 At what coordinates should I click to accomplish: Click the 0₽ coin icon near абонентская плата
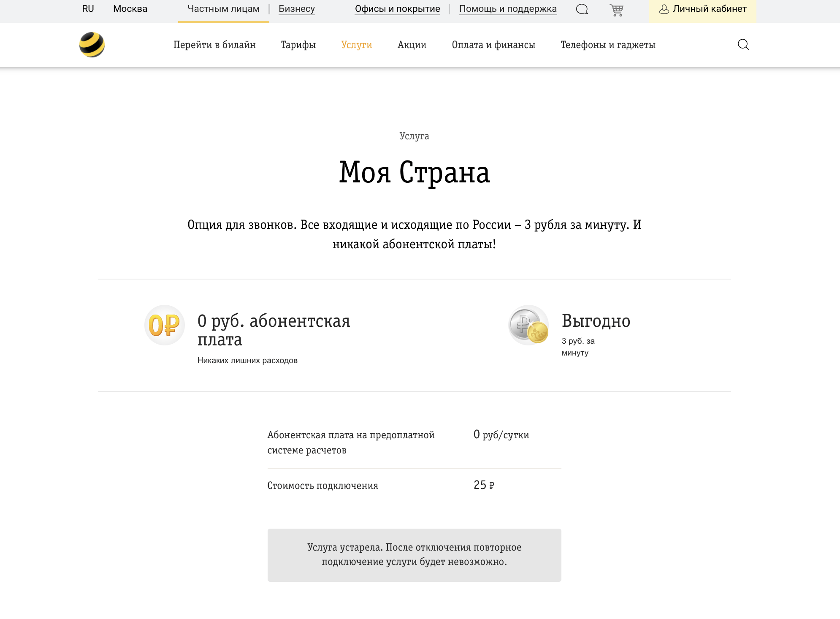pos(164,325)
